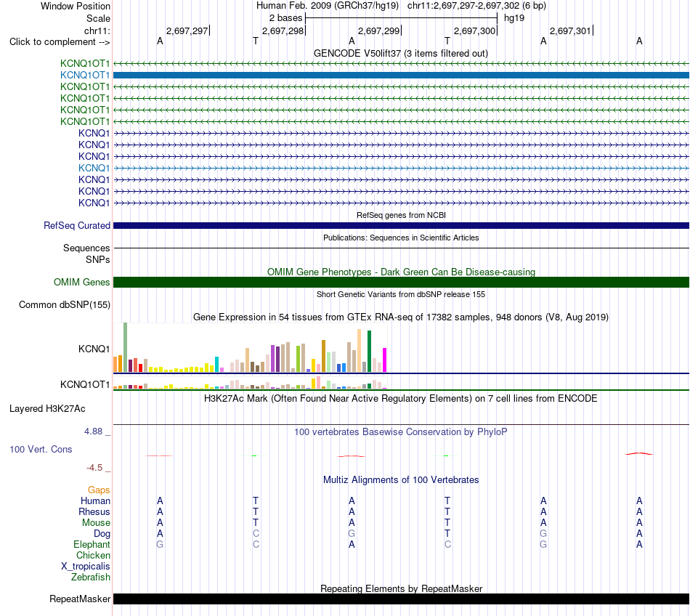
Task: Click the "Sequences" track label
Action: coord(86,248)
